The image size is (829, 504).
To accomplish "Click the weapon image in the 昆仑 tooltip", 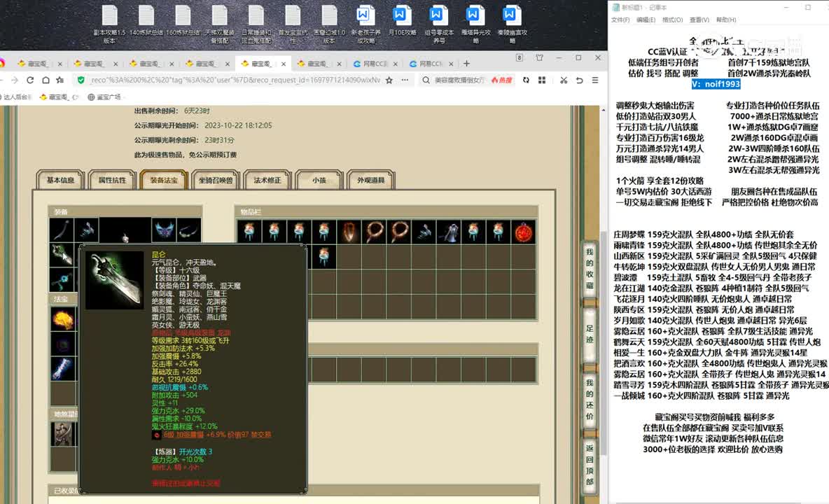I will coord(114,280).
